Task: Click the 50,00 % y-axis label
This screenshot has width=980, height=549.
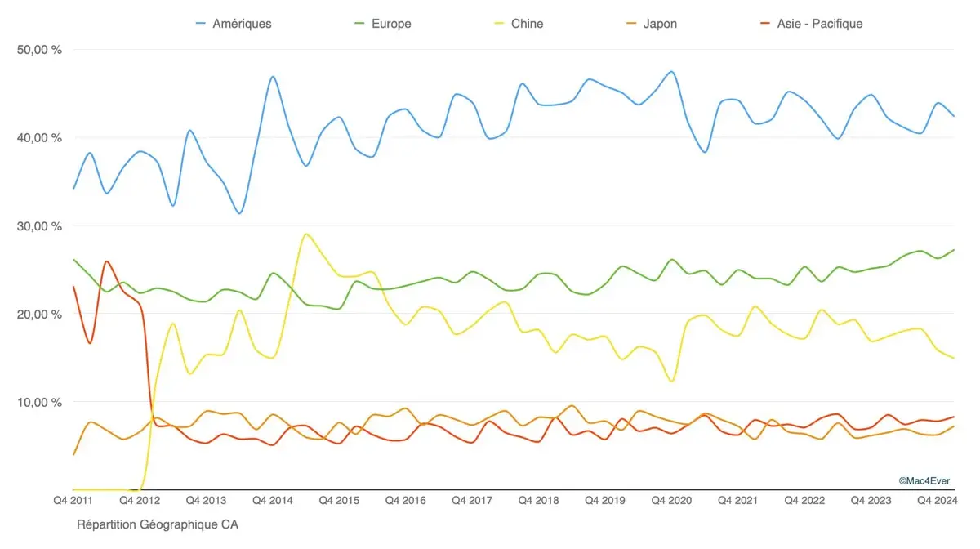Action: pyautogui.click(x=39, y=50)
